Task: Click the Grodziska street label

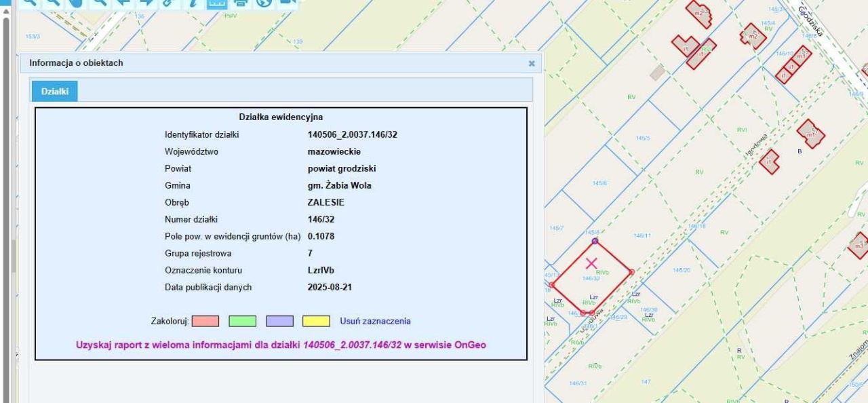Action: (x=810, y=22)
